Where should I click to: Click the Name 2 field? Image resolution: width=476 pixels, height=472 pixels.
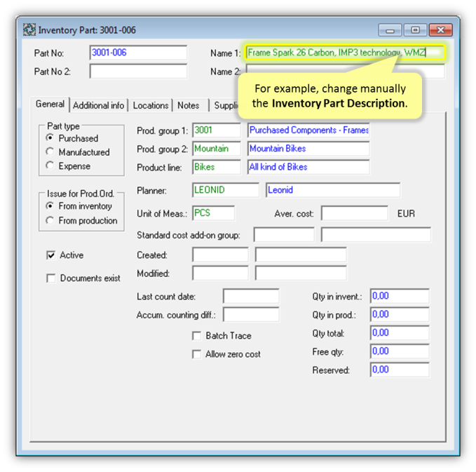345,72
